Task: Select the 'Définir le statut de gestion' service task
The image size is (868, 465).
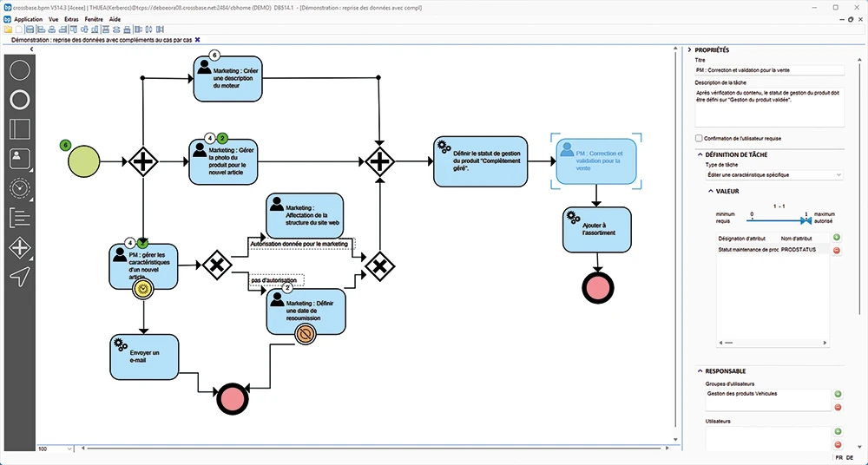Action: [x=481, y=161]
